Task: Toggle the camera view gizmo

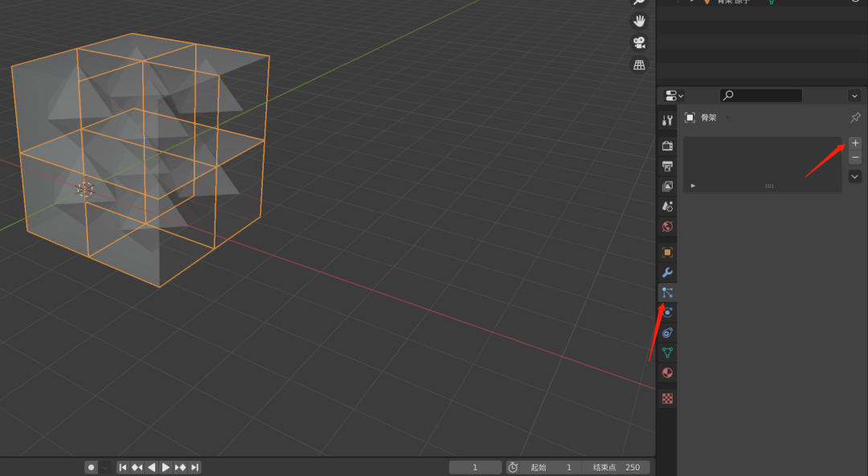Action: pos(640,43)
